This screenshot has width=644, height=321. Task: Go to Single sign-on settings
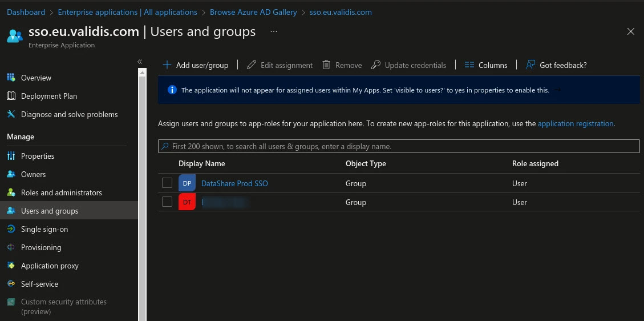click(44, 229)
